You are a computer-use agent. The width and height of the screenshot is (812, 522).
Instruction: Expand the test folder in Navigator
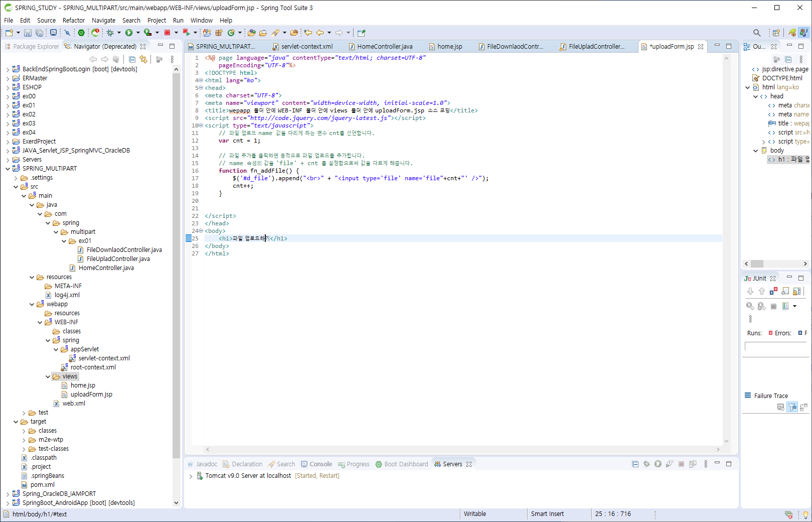point(24,413)
